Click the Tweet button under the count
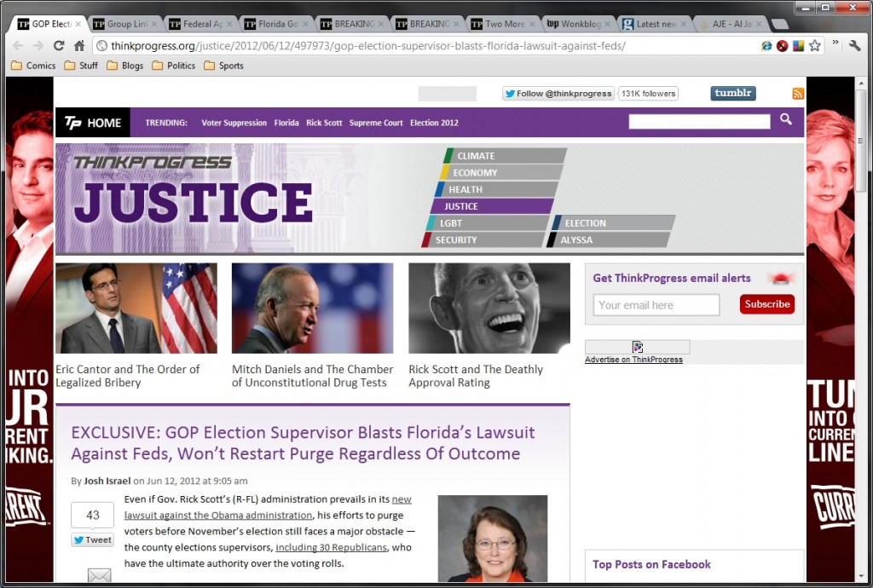 (x=92, y=539)
